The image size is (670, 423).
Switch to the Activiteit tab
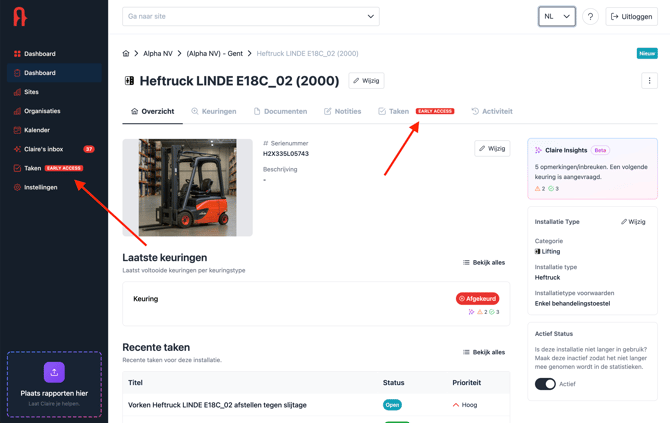[492, 112]
